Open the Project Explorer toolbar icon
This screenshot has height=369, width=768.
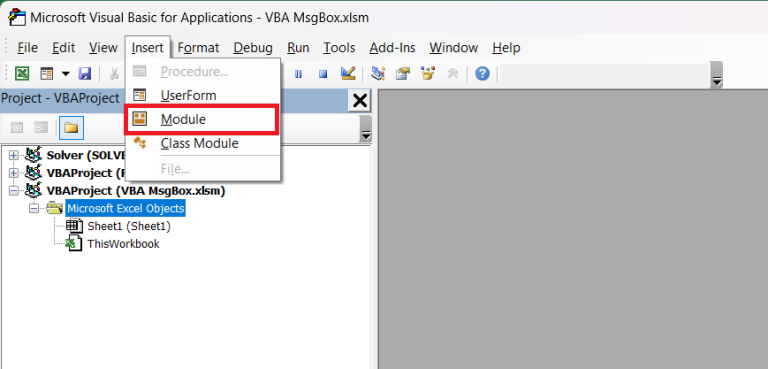point(378,74)
